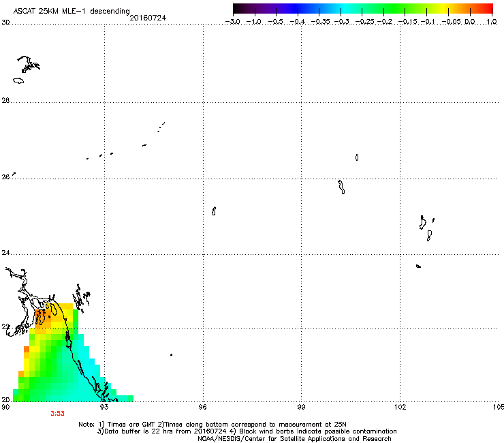This screenshot has width=504, height=443.
Task: Click the color bar label -3.0
Action: [x=232, y=22]
